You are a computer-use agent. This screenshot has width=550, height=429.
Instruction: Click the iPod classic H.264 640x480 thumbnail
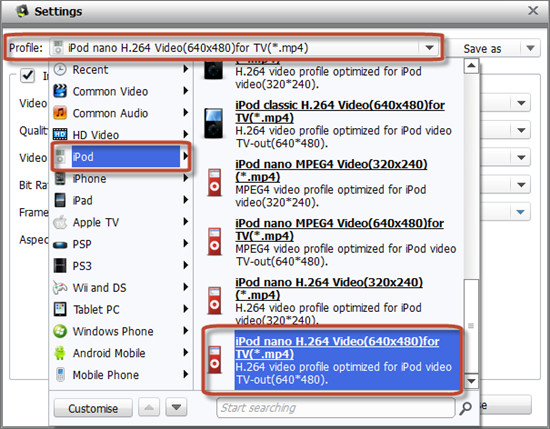pos(214,123)
